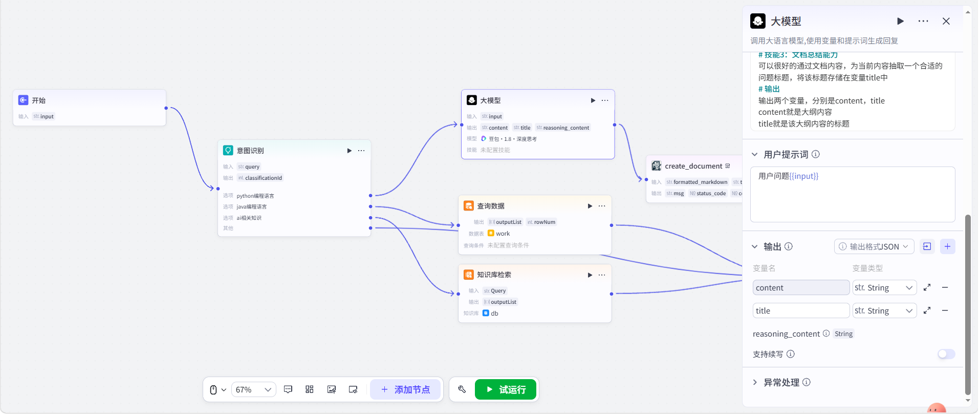Viewport: 980px width, 415px height.
Task: Open the more menu on 知识库检索 node
Action: pos(602,275)
